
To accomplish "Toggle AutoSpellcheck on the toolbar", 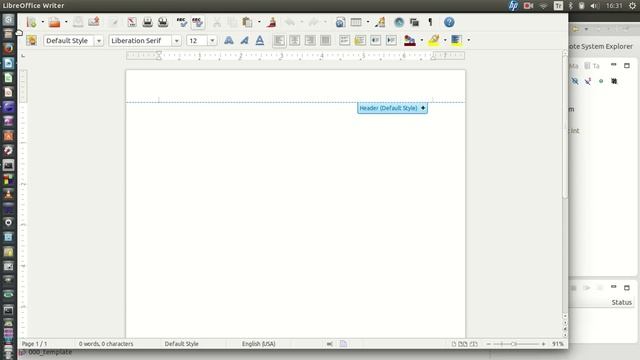I will (198, 22).
